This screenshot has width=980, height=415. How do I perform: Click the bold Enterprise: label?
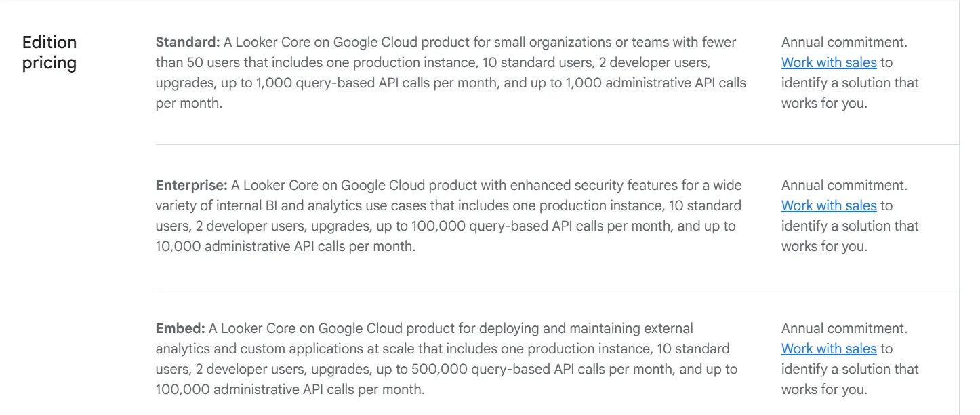tap(192, 185)
